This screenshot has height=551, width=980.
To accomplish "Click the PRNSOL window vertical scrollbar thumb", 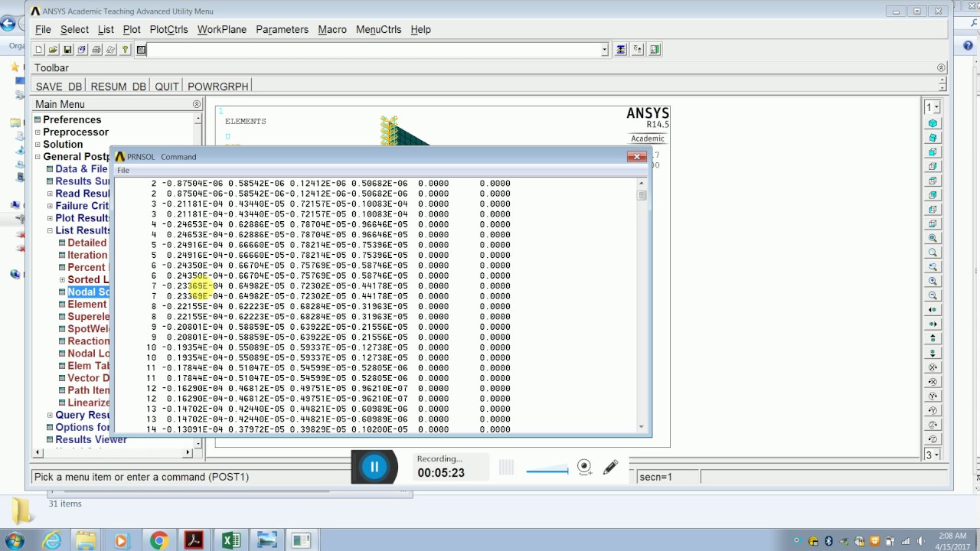I will click(x=642, y=195).
